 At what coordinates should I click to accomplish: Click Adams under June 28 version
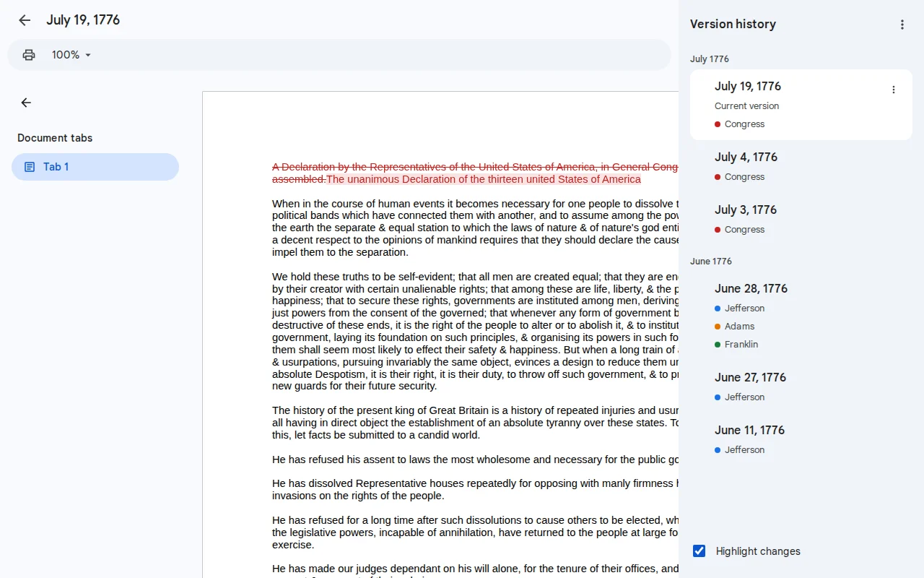(739, 327)
